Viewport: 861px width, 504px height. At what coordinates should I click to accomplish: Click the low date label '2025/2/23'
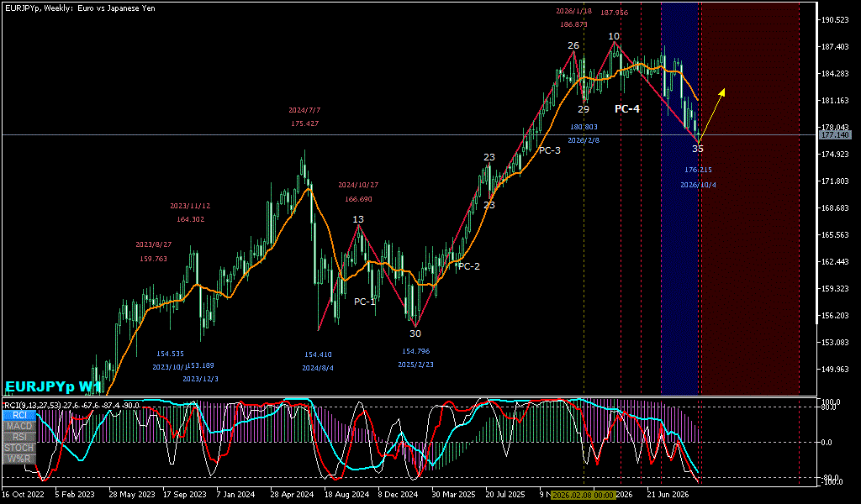415,365
